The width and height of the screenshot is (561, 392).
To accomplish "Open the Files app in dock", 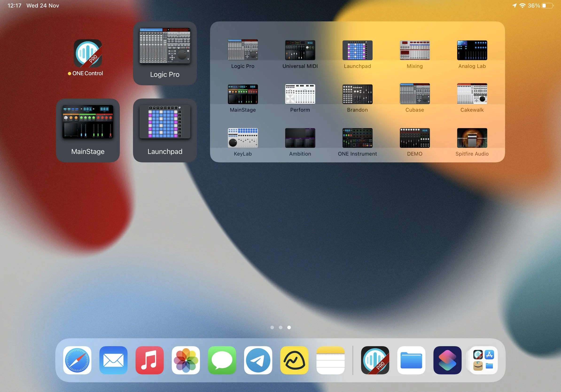I will (x=411, y=360).
